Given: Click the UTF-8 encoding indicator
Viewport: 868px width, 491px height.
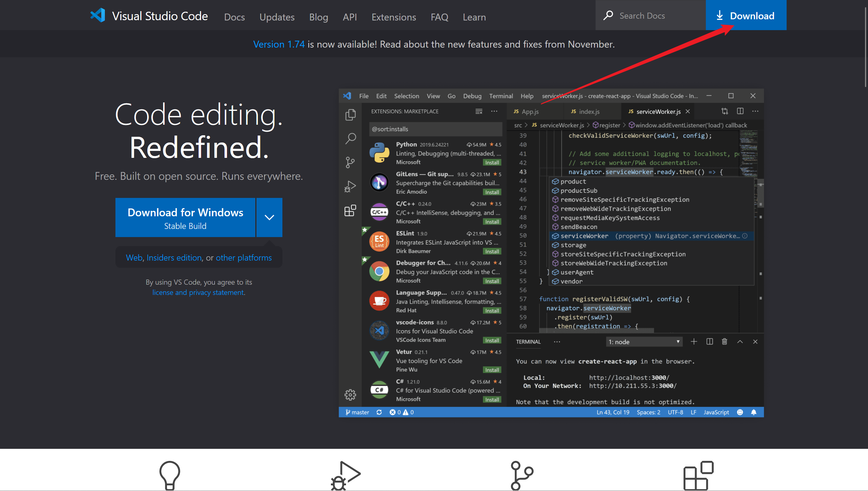Looking at the screenshot, I should [675, 412].
